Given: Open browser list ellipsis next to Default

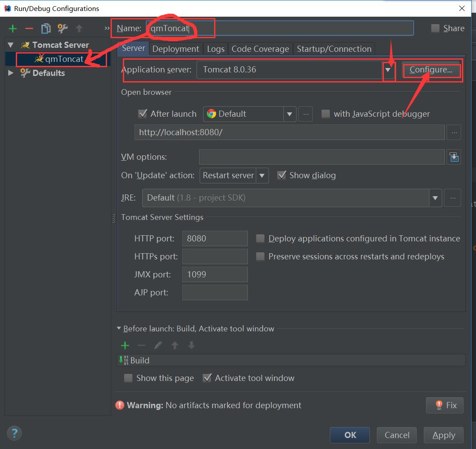Looking at the screenshot, I should point(306,114).
